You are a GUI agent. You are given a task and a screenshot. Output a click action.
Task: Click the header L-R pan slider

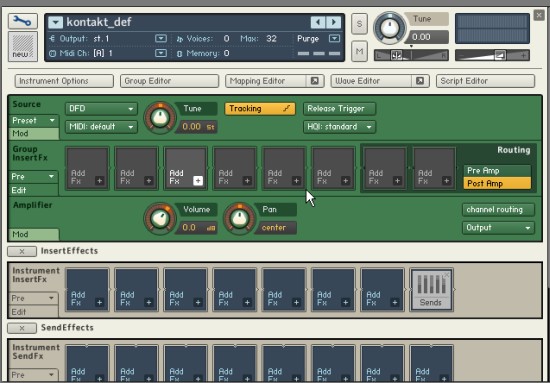(x=411, y=55)
